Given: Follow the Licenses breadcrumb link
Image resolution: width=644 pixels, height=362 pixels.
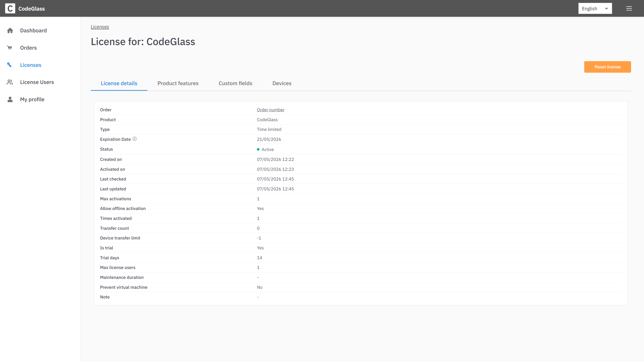Looking at the screenshot, I should click(100, 27).
